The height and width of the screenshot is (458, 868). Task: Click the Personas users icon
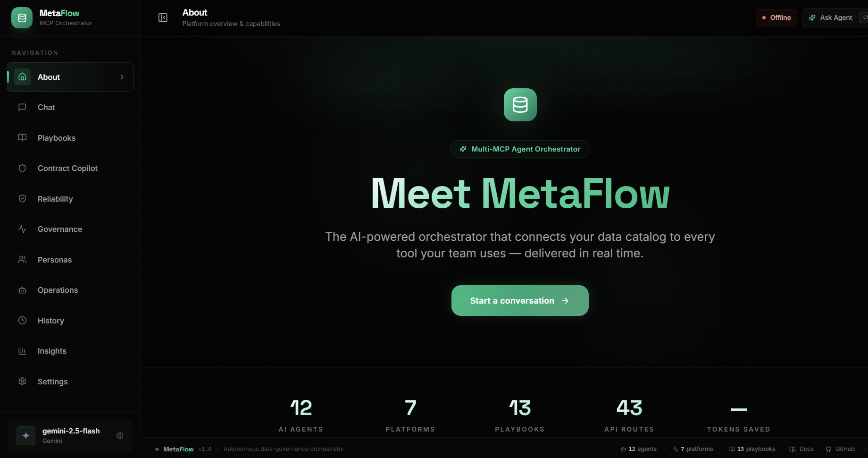pyautogui.click(x=22, y=260)
